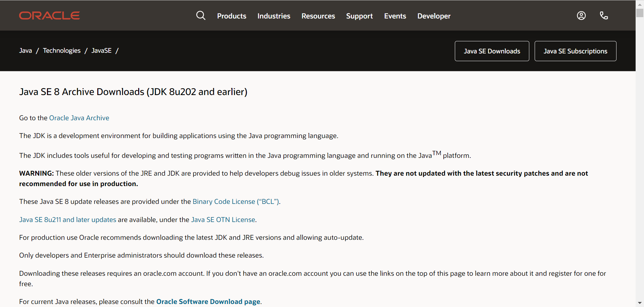Go to the Java breadcrumb
This screenshot has height=307, width=644.
coord(25,51)
